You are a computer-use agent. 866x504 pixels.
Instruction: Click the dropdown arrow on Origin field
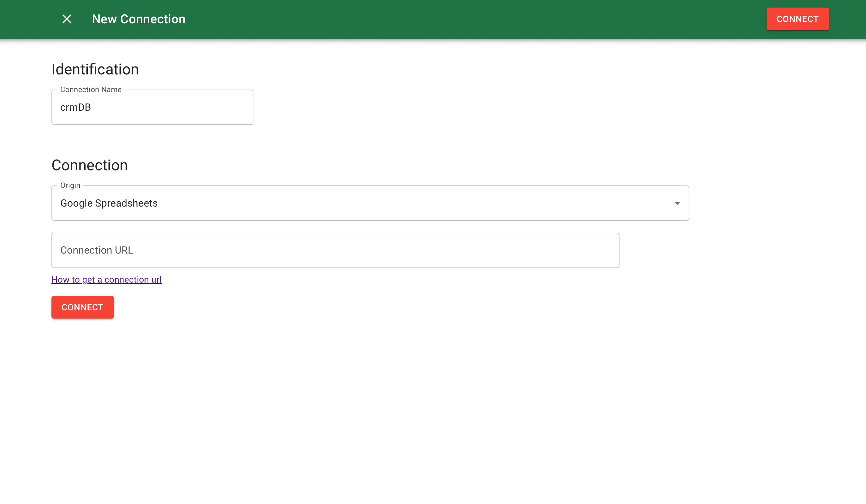(x=676, y=203)
